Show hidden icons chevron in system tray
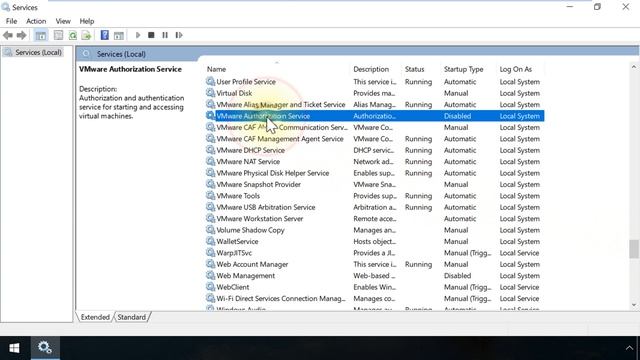 629,348
